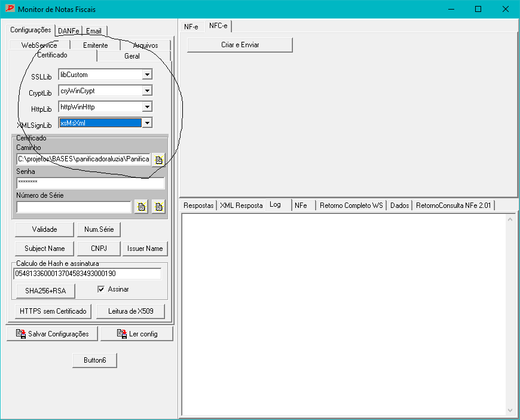Viewport: 520px width, 420px height.
Task: Click the red app icon in title bar
Action: pyautogui.click(x=10, y=8)
